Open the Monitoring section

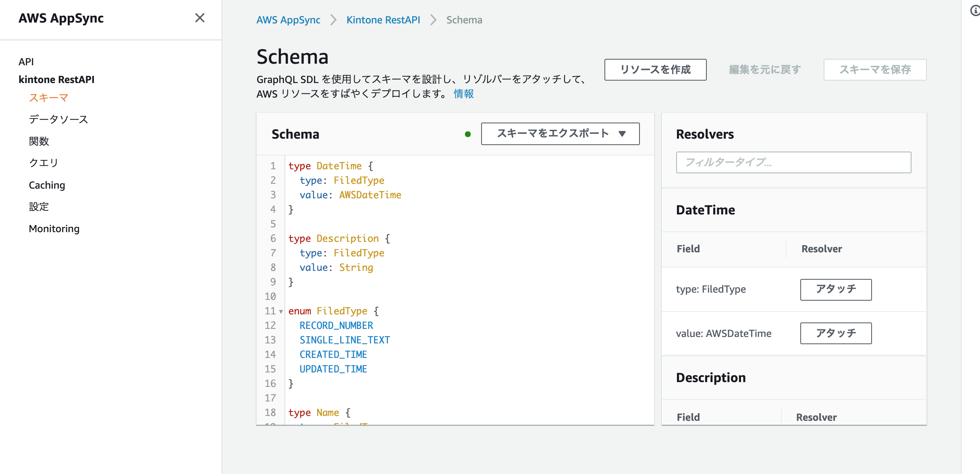[x=54, y=229]
